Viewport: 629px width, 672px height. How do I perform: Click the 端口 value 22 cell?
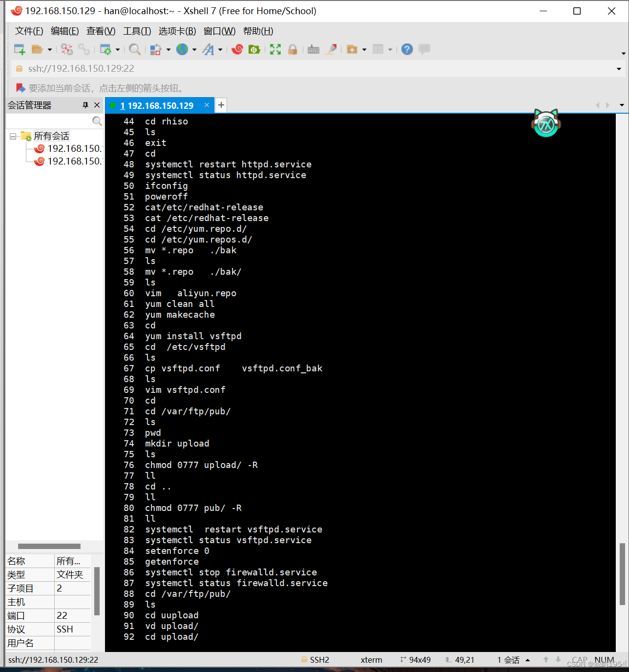pyautogui.click(x=73, y=616)
